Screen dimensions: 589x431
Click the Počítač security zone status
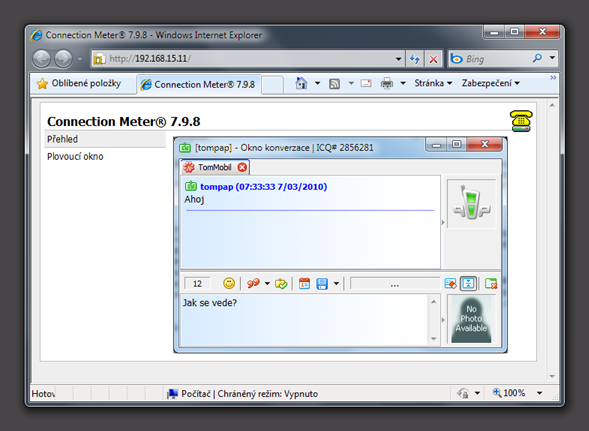pos(242,393)
